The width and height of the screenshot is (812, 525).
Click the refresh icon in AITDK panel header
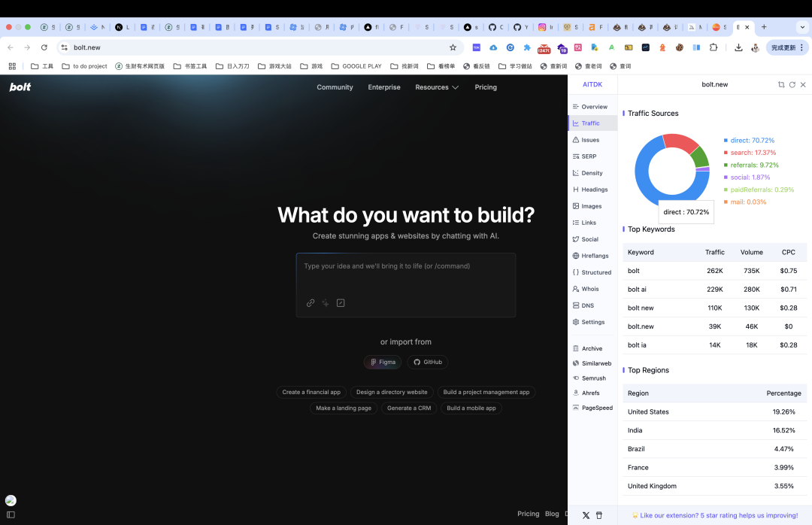(792, 84)
